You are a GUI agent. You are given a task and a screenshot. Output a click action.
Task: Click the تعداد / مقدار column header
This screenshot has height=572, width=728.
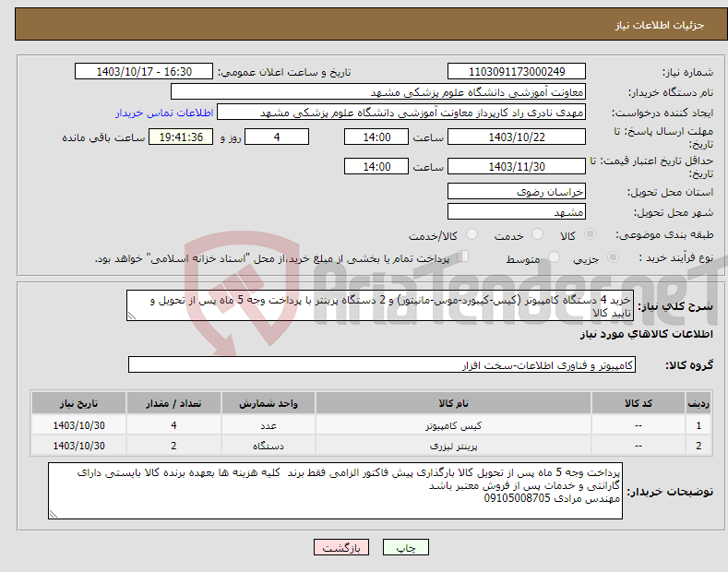click(173, 403)
